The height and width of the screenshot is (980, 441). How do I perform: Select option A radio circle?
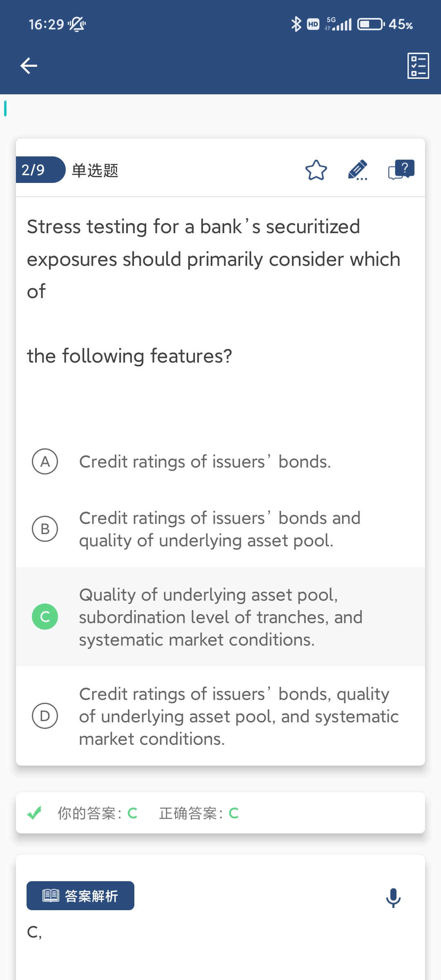pos(45,461)
